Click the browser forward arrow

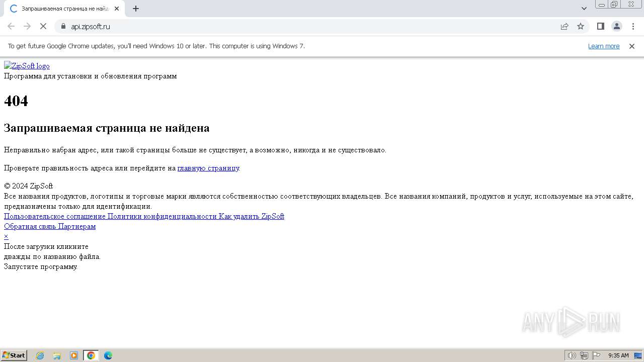[x=27, y=26]
